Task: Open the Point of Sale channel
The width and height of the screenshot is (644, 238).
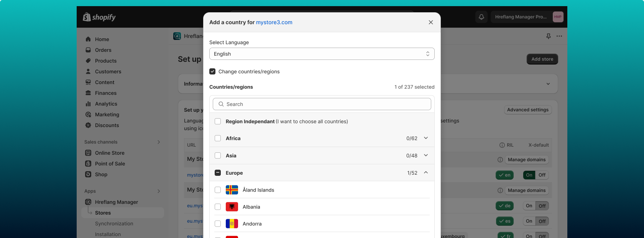Action: pyautogui.click(x=110, y=164)
